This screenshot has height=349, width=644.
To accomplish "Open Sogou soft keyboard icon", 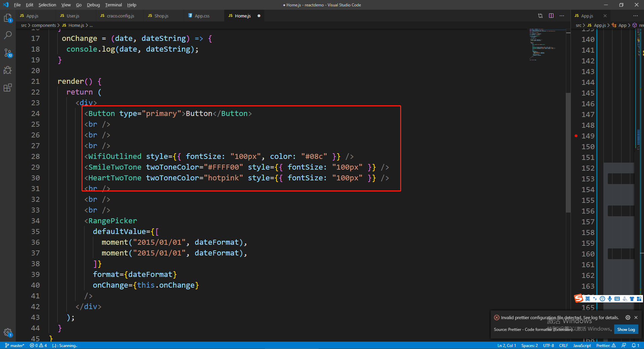I will tap(617, 299).
